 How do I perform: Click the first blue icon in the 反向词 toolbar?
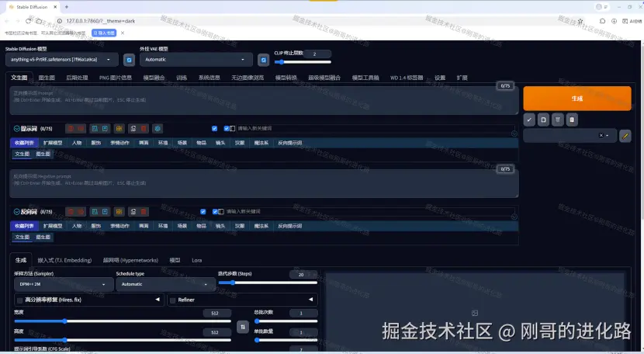95,212
